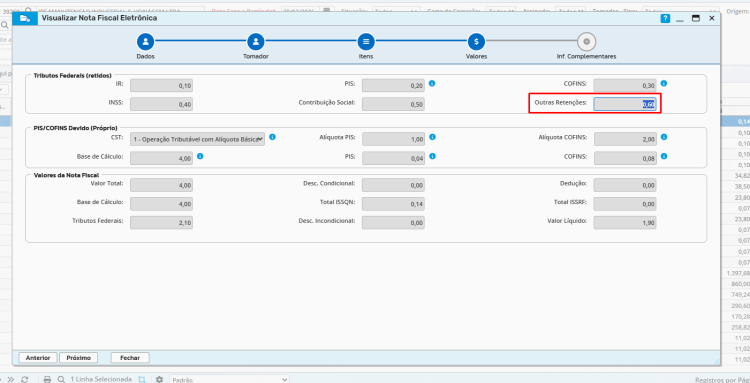Click the INSS value field
Image resolution: width=750 pixels, height=383 pixels.
(x=161, y=104)
